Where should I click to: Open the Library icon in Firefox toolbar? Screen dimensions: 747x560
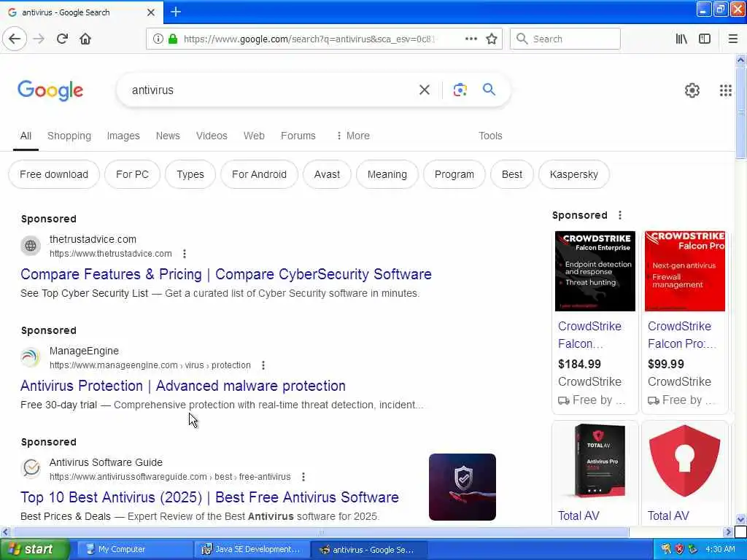click(681, 39)
